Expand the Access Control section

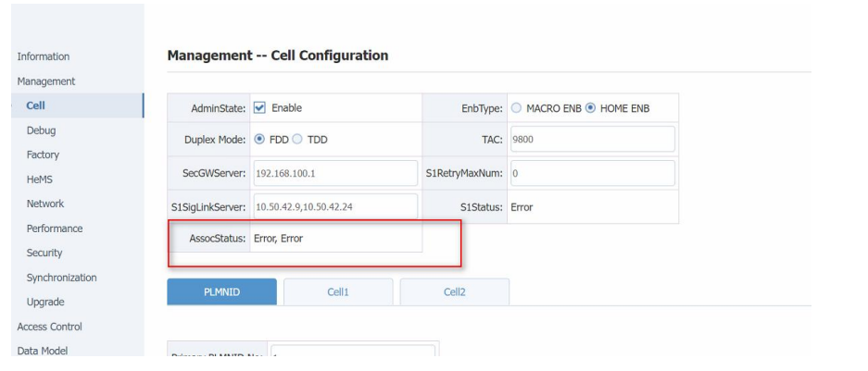point(49,327)
